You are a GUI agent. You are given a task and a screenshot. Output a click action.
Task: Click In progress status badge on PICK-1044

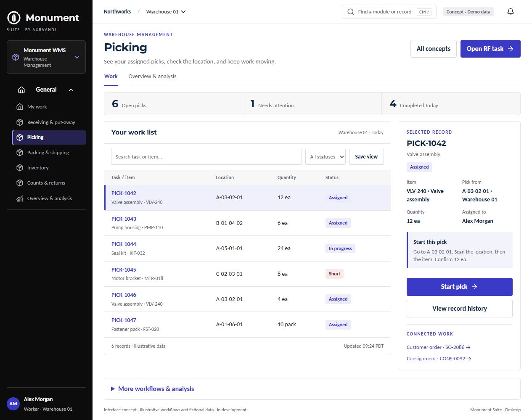340,248
